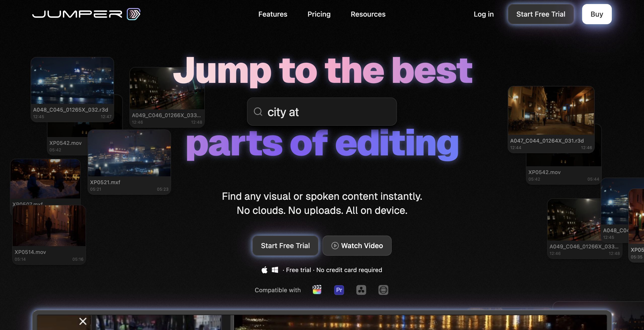Open the Pricing page
Viewport: 644px width, 330px height.
pyautogui.click(x=319, y=14)
